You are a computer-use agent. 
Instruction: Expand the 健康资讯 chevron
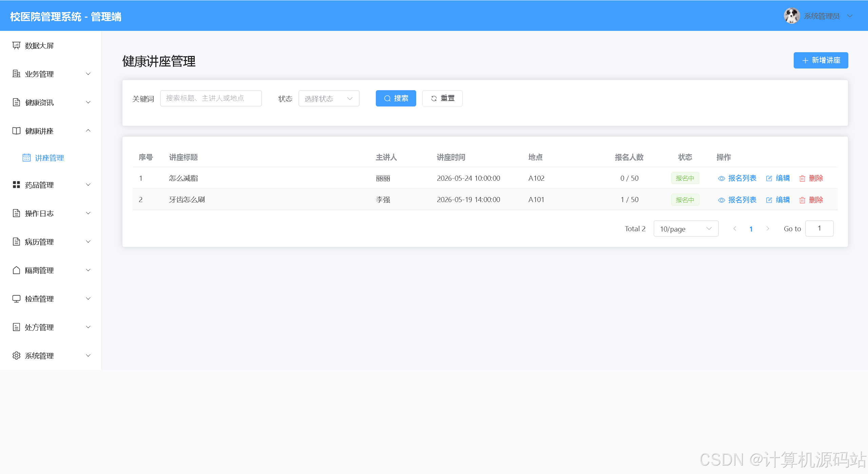[x=88, y=102]
